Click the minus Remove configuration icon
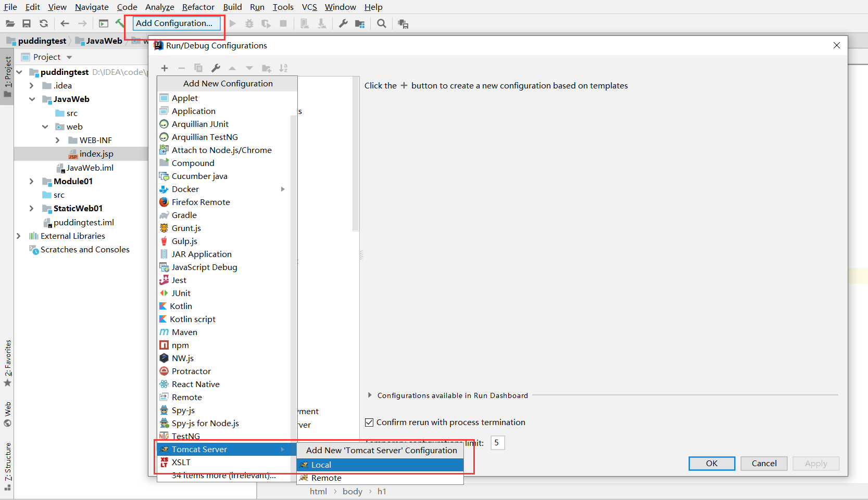 (x=182, y=68)
